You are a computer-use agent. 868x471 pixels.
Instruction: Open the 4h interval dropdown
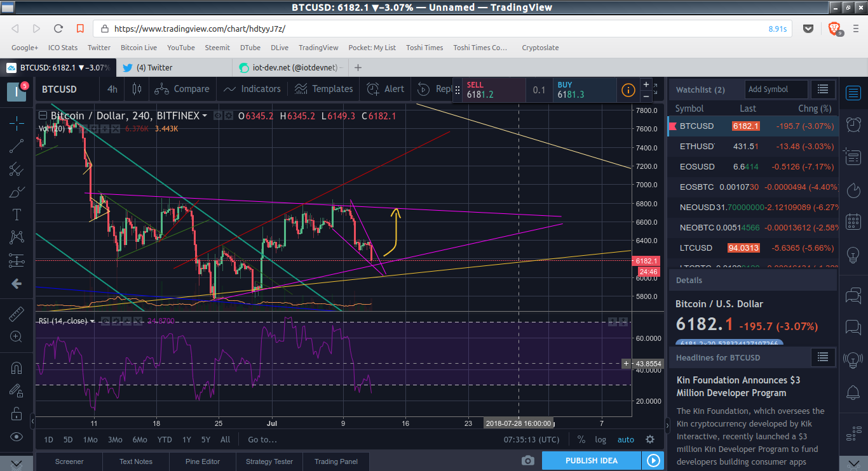tap(112, 89)
